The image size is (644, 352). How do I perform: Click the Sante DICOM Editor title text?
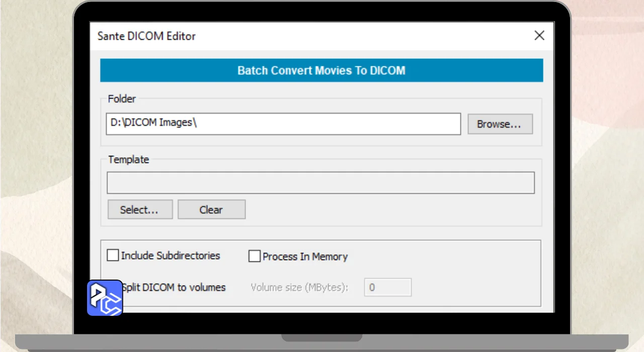tap(146, 36)
